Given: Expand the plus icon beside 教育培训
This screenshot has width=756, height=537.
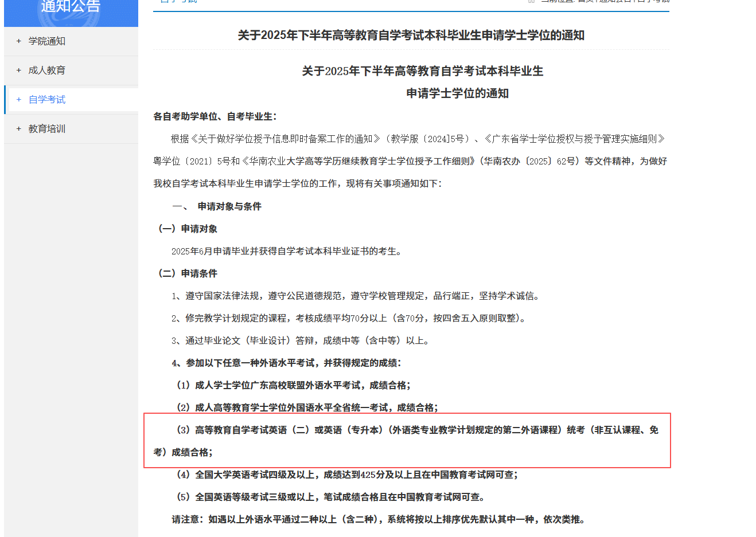Looking at the screenshot, I should coord(19,129).
